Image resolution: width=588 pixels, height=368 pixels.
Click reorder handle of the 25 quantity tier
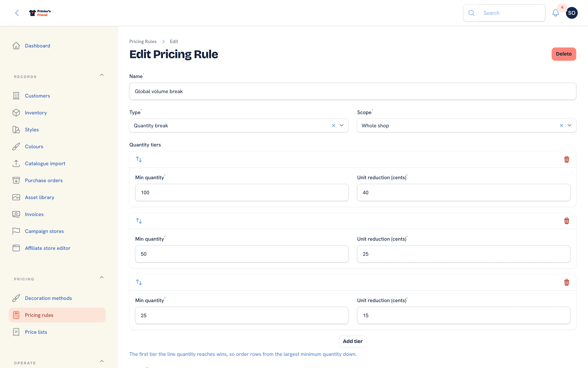[139, 282]
